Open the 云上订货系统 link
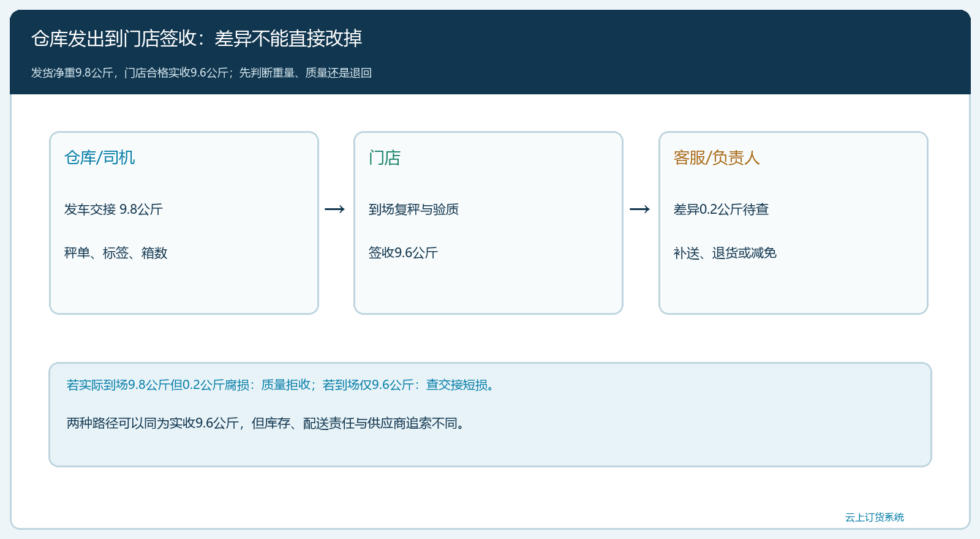This screenshot has width=980, height=539. tap(875, 518)
